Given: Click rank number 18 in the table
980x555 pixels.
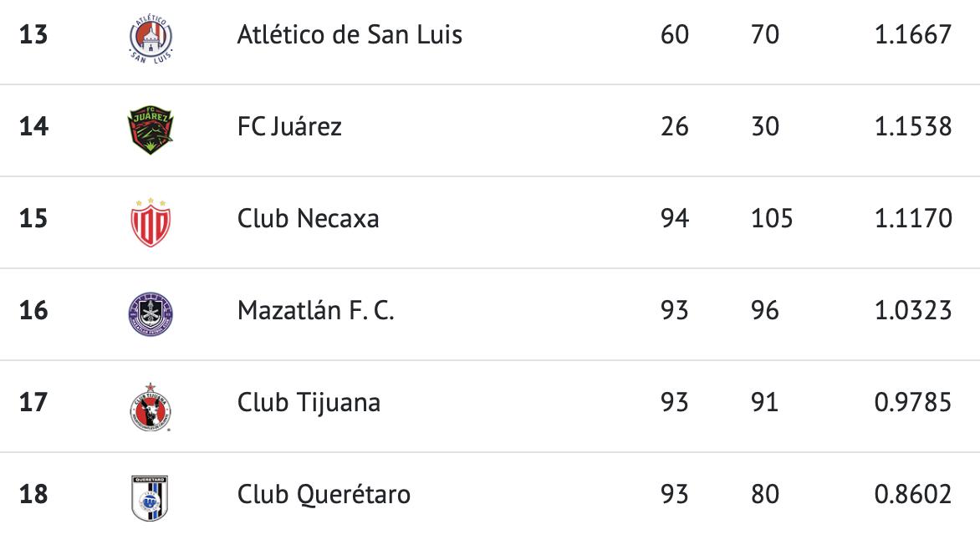Looking at the screenshot, I should pyautogui.click(x=33, y=495).
